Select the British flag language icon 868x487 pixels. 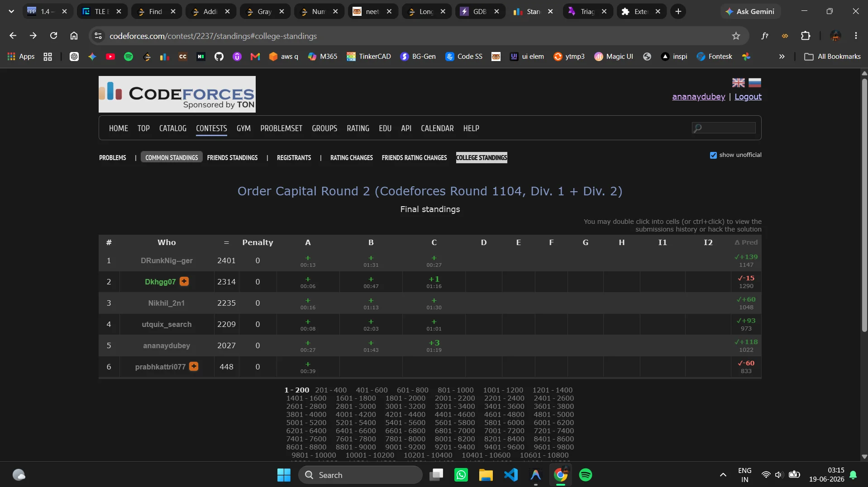[x=739, y=83]
